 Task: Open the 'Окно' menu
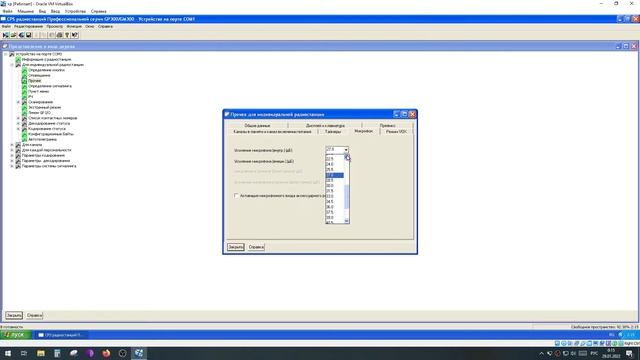(90, 27)
